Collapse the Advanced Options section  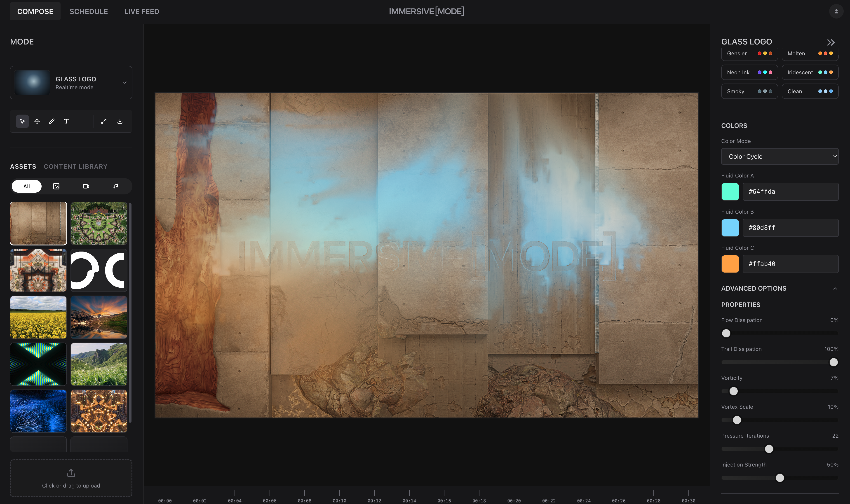click(x=835, y=288)
